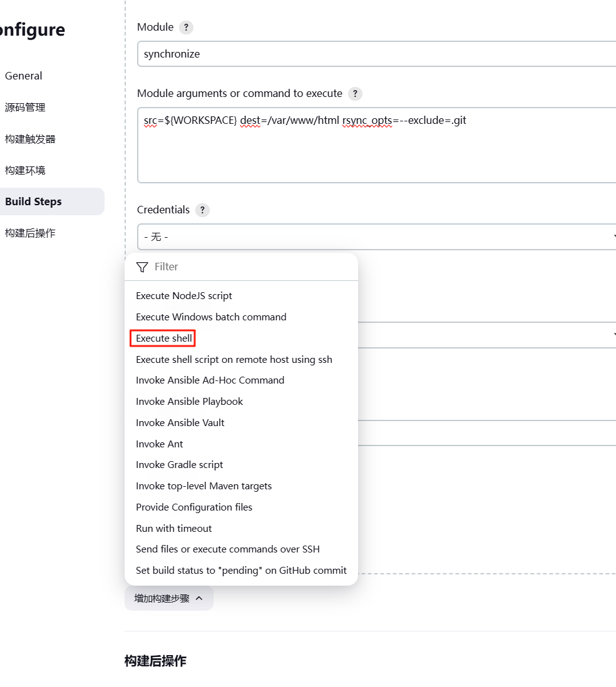The height and width of the screenshot is (687, 616).
Task: Open help for the Module field
Action: (x=186, y=28)
